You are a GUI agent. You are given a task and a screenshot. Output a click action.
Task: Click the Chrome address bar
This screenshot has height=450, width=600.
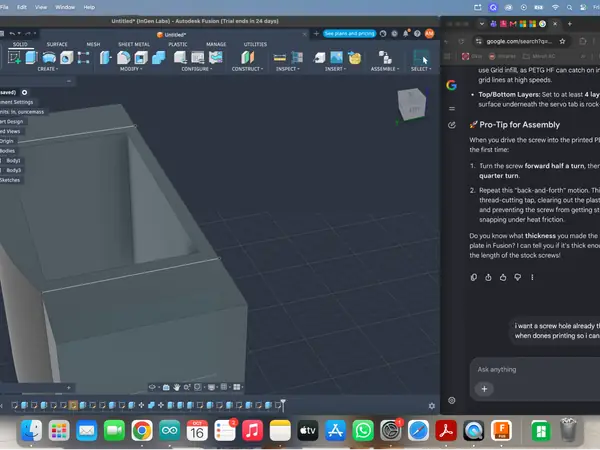[x=520, y=41]
